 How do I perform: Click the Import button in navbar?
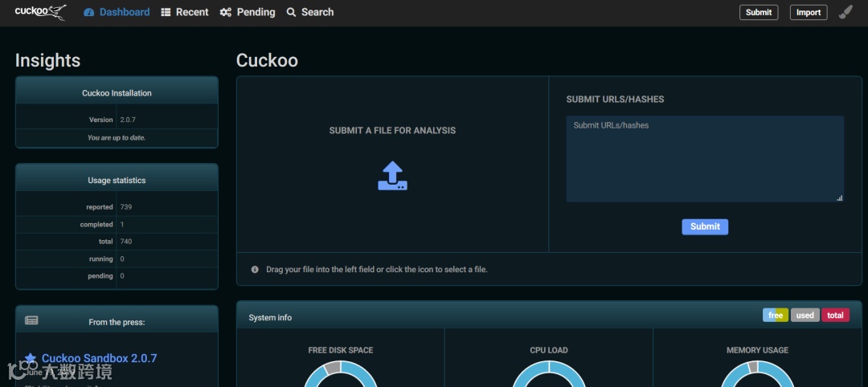coord(809,12)
